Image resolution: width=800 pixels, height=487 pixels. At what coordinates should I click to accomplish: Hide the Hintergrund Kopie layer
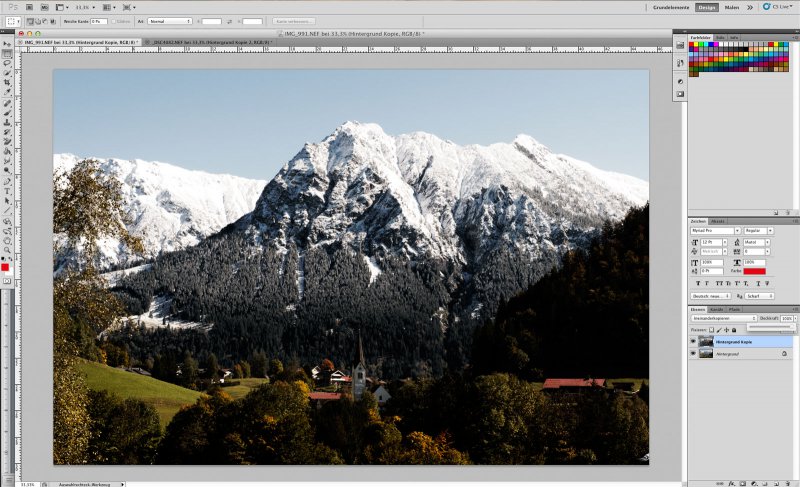point(691,341)
